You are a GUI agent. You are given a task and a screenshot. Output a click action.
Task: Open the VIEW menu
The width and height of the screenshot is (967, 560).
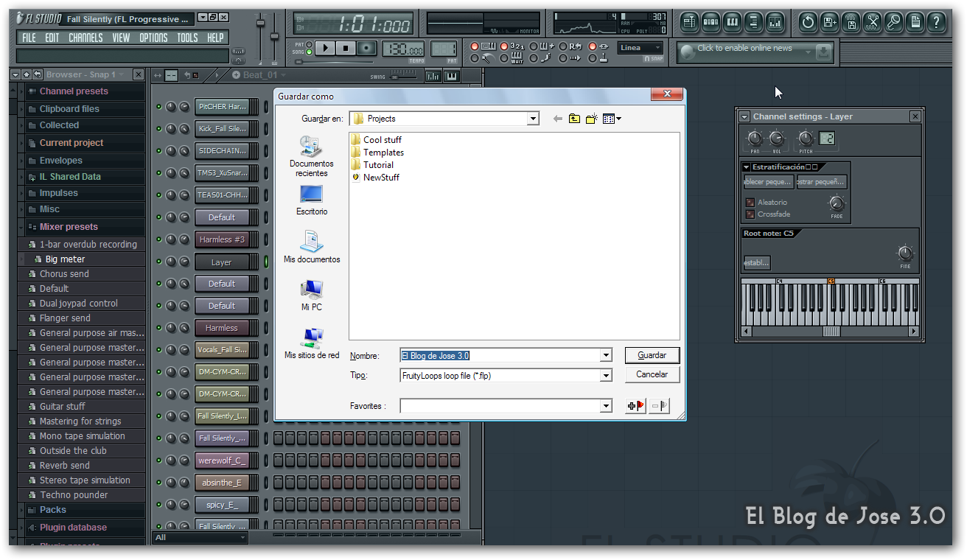click(121, 38)
